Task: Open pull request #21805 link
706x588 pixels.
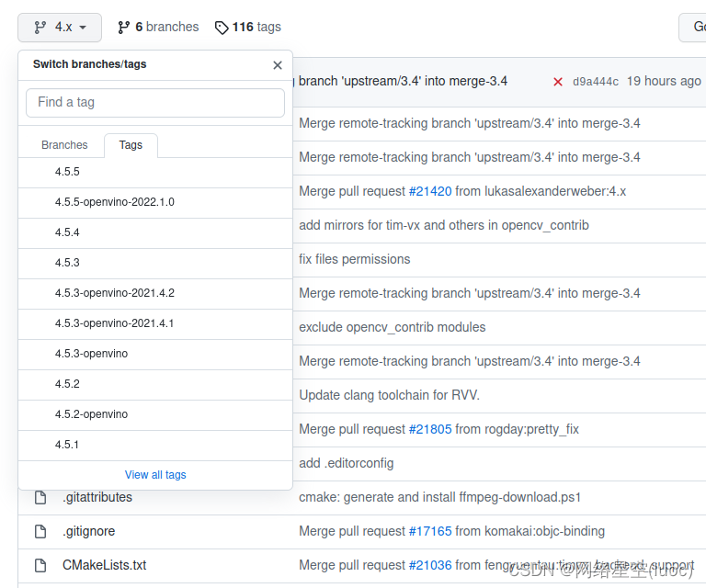Action: pyautogui.click(x=430, y=429)
